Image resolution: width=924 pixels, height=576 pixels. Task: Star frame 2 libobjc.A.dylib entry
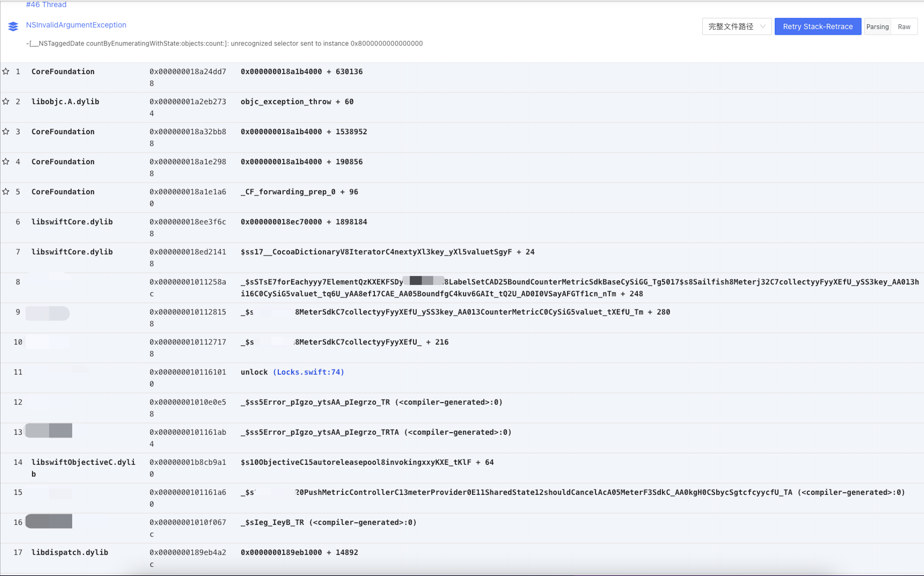click(x=5, y=101)
